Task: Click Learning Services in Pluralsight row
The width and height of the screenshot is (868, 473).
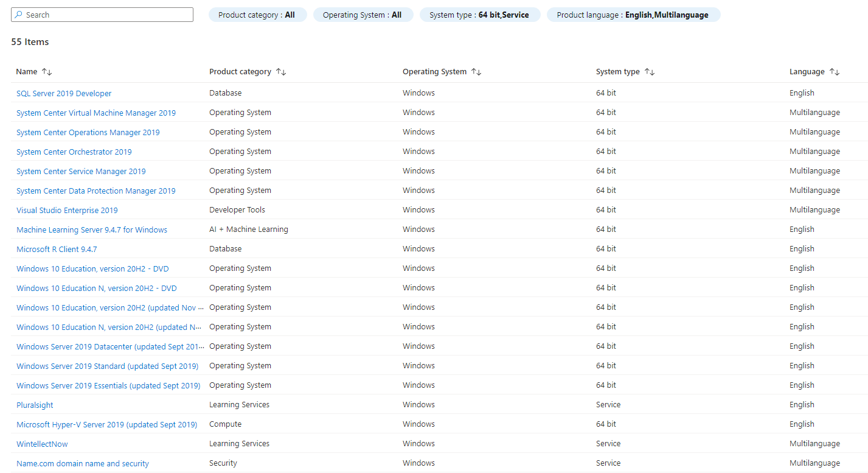Action: click(x=239, y=405)
